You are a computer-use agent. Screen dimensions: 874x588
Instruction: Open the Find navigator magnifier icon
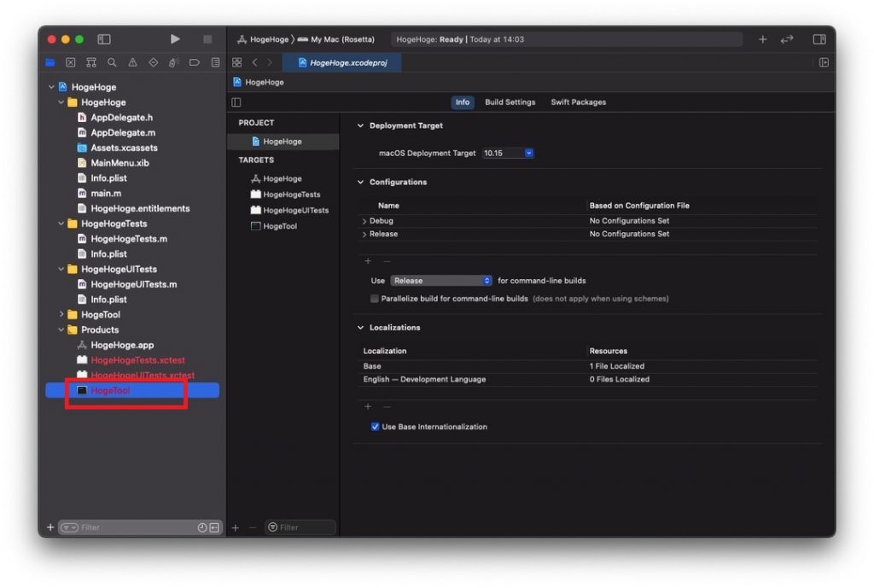[x=112, y=62]
